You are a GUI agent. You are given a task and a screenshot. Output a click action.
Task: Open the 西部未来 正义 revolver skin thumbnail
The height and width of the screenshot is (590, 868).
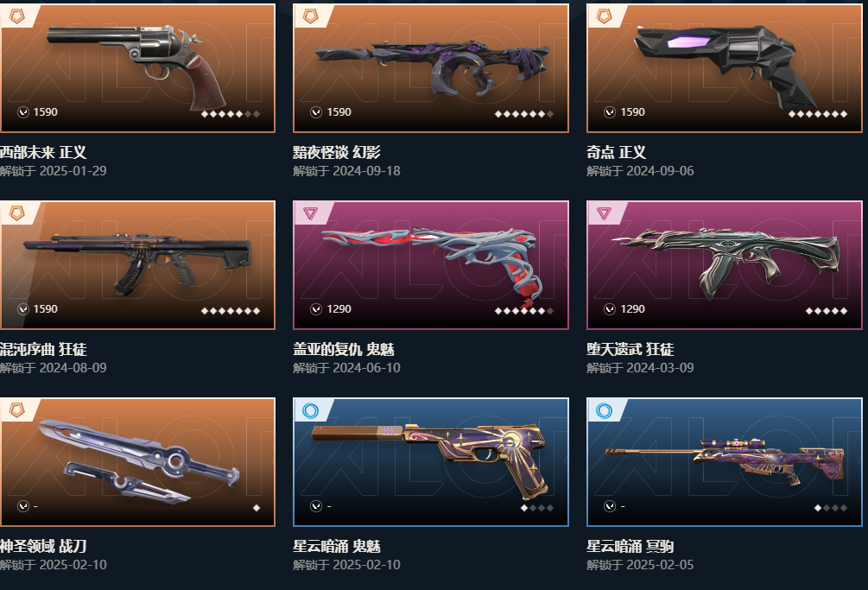(137, 68)
